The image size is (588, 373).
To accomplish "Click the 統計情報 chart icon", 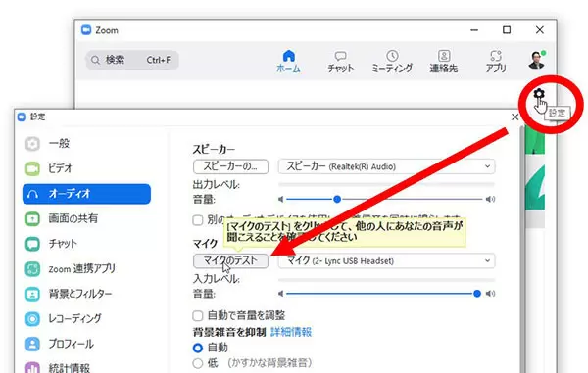I will (32, 368).
